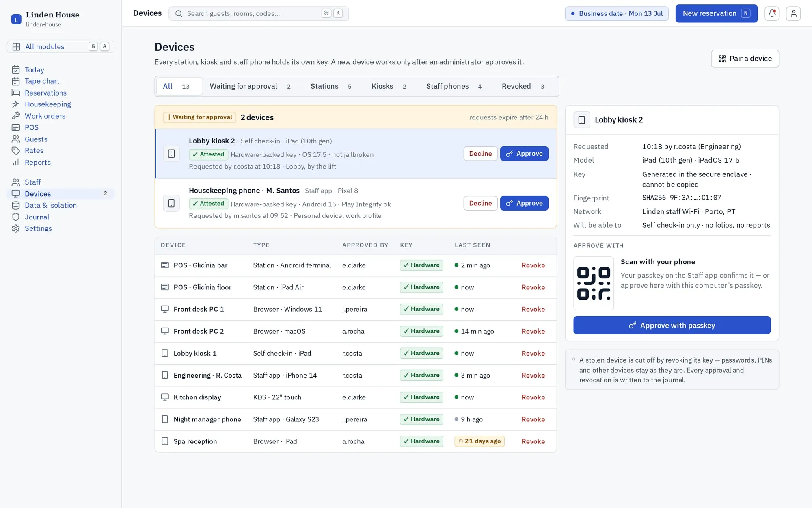The height and width of the screenshot is (508, 812).
Task: Focus the search guests, rooms, codes field
Action: coord(259,13)
